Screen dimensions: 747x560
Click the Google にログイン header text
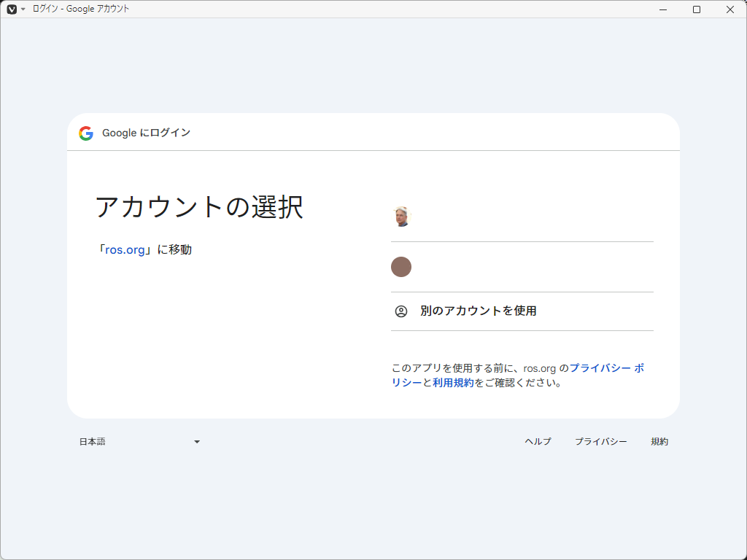point(146,133)
